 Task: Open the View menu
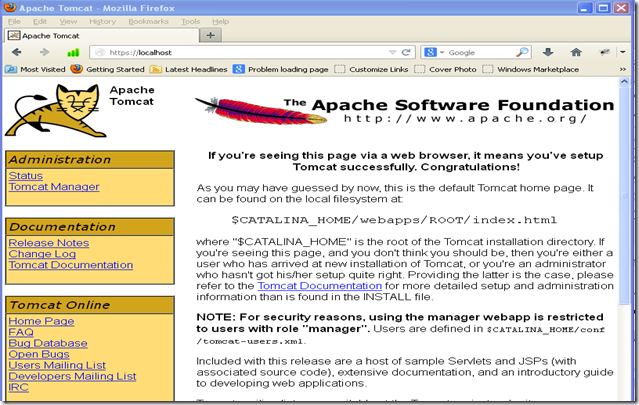[x=68, y=22]
